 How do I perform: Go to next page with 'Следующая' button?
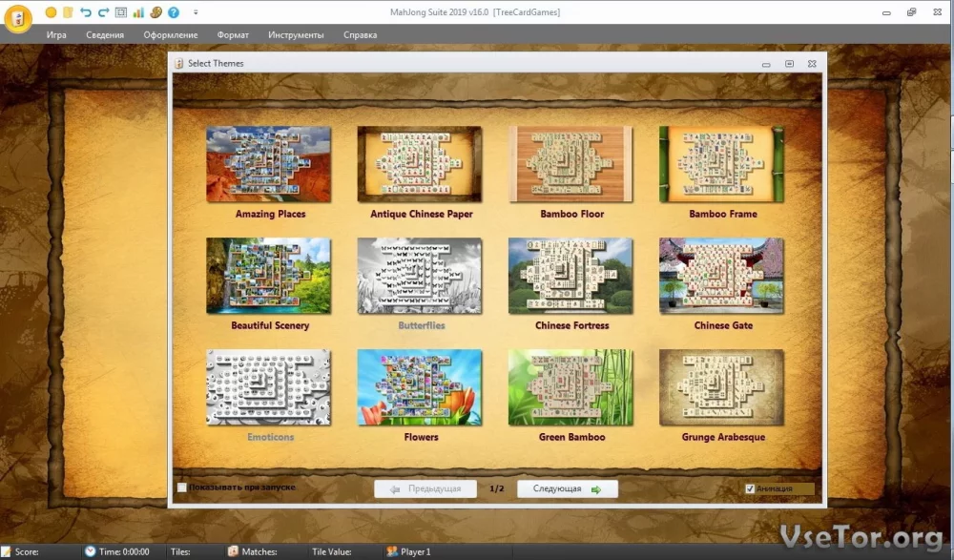[568, 489]
